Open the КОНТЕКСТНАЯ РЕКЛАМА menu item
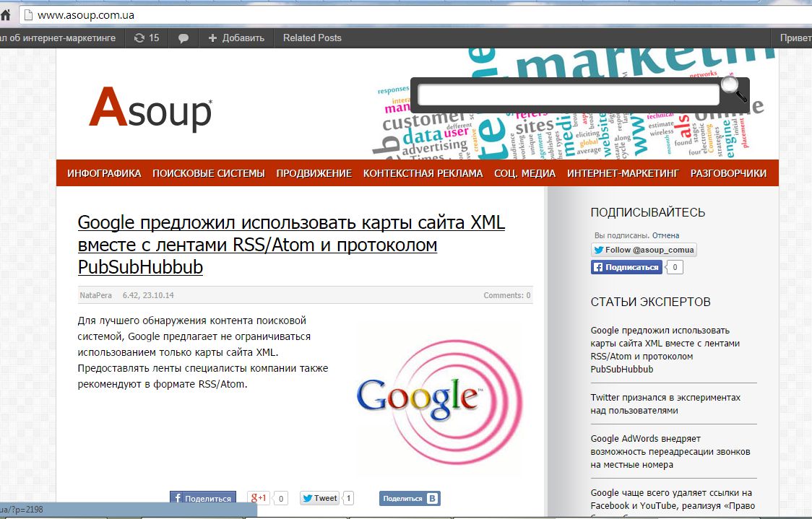The image size is (812, 519). coord(423,173)
